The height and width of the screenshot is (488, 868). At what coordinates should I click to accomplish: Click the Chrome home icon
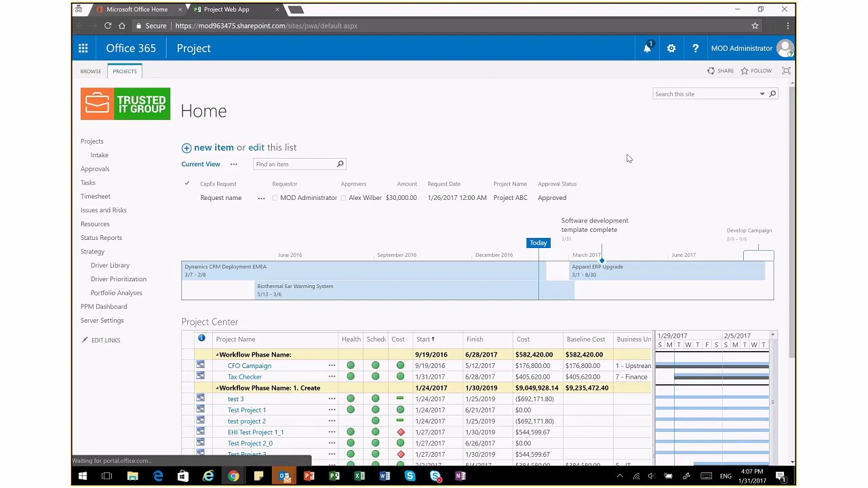tap(122, 26)
